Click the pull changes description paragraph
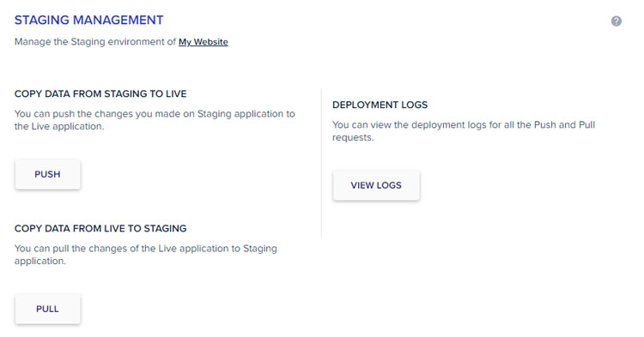The image size is (644, 337). [146, 255]
